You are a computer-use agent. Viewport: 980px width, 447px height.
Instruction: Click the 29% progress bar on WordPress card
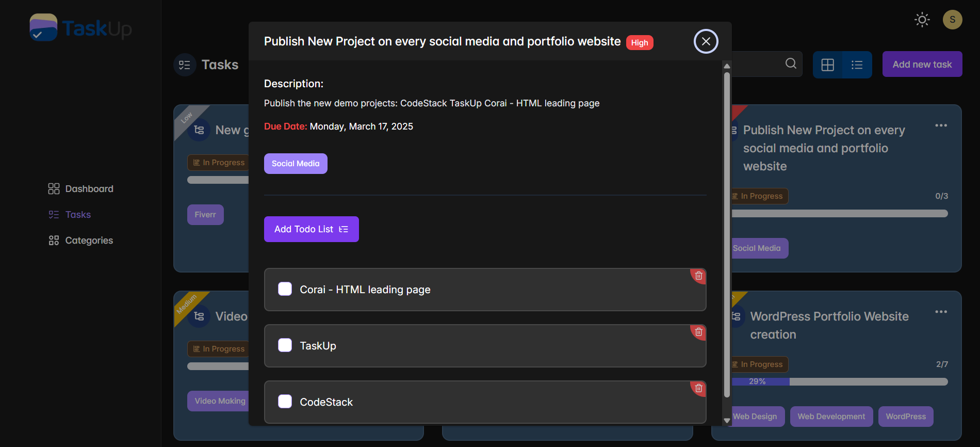839,381
